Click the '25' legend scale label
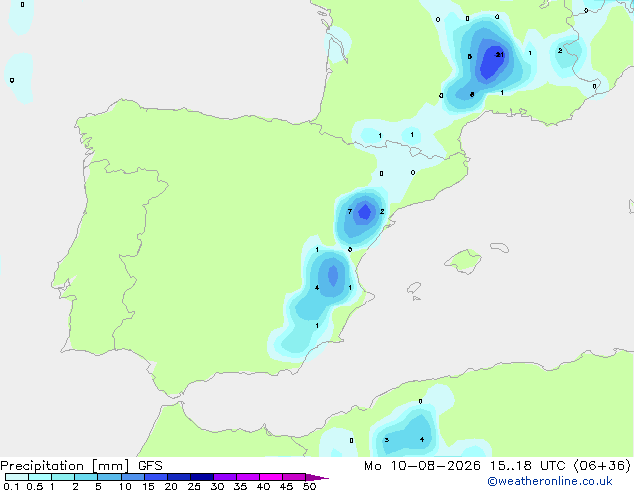The image size is (634, 490). pyautogui.click(x=194, y=486)
